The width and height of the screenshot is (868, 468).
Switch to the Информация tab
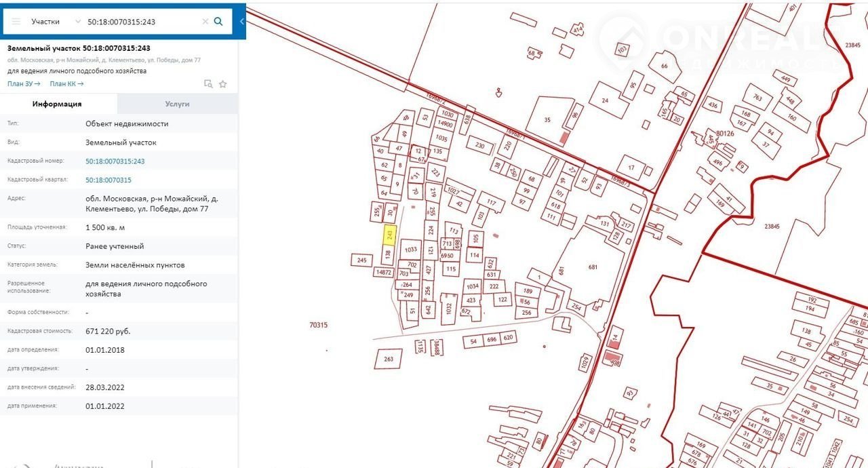[58, 104]
